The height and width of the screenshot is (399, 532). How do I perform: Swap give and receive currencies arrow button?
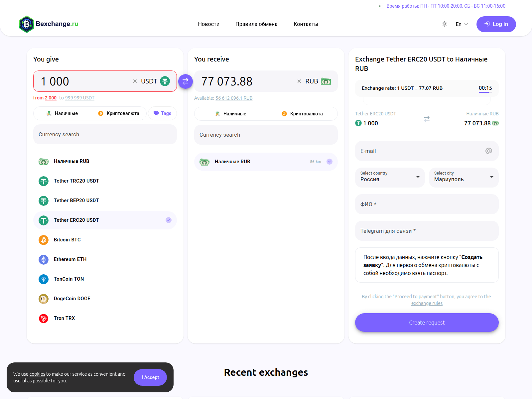(186, 81)
